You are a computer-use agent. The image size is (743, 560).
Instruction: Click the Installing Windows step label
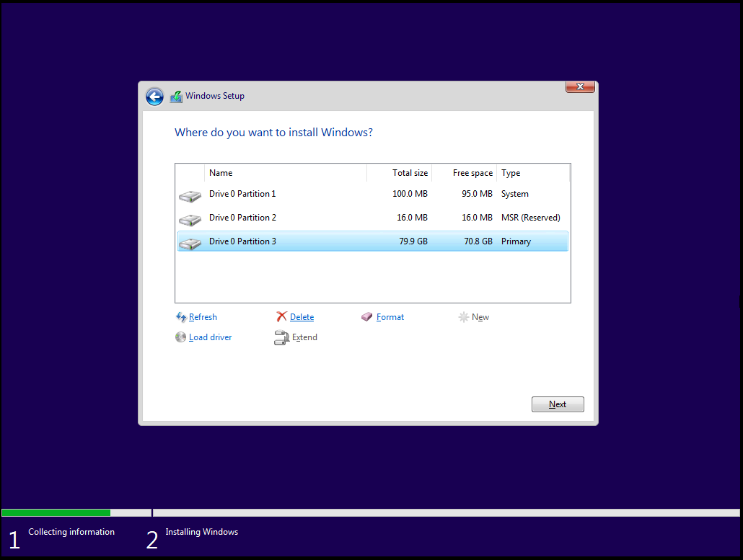coord(202,532)
